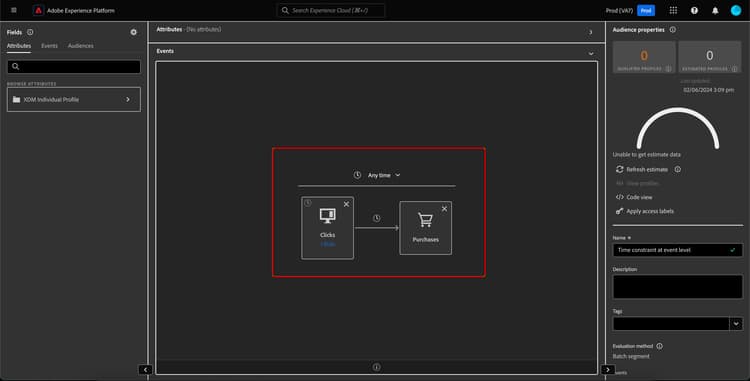Switch to the Audiences tab
750x381 pixels.
pyautogui.click(x=81, y=45)
